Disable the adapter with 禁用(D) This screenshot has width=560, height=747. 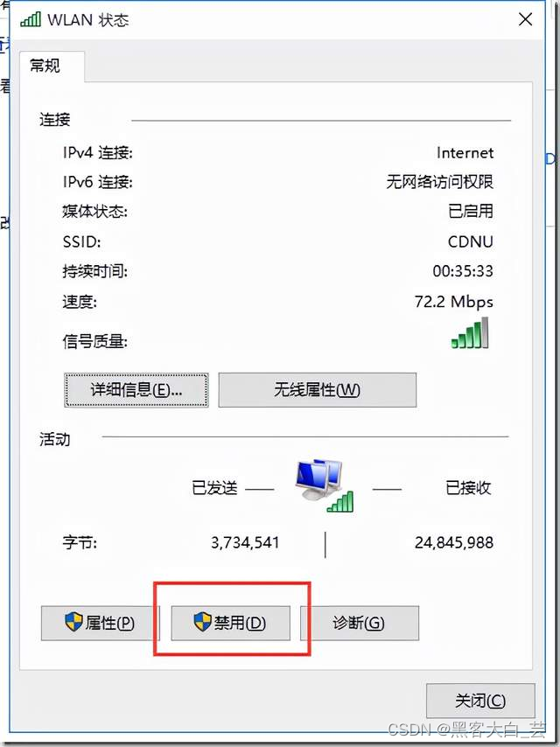pos(231,623)
